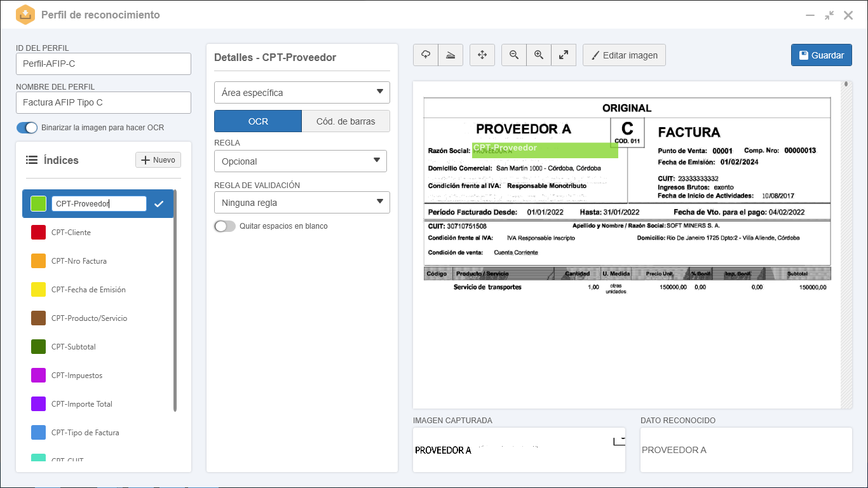868x488 pixels.
Task: Select the move/pan image tool
Action: tap(482, 55)
